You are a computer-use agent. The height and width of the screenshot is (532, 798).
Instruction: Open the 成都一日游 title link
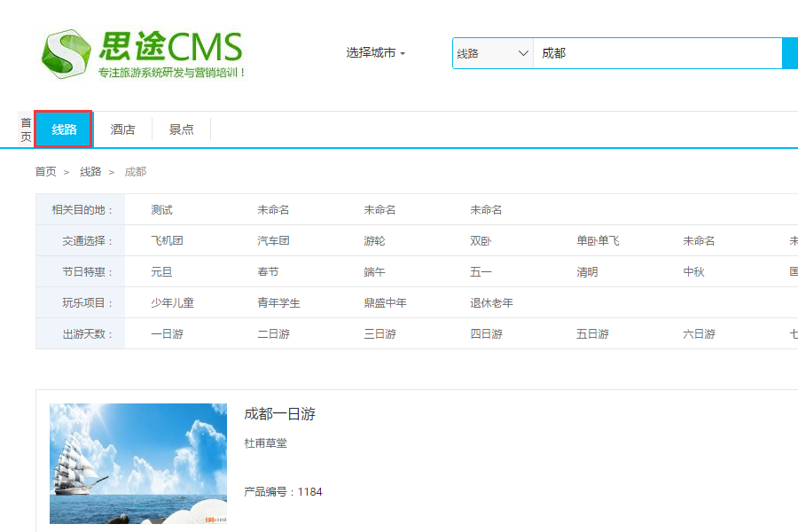[279, 414]
